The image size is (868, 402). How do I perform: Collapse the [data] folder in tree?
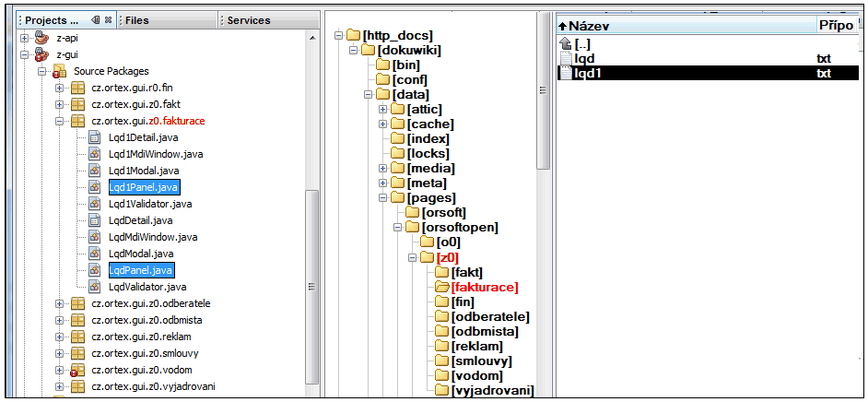[368, 95]
